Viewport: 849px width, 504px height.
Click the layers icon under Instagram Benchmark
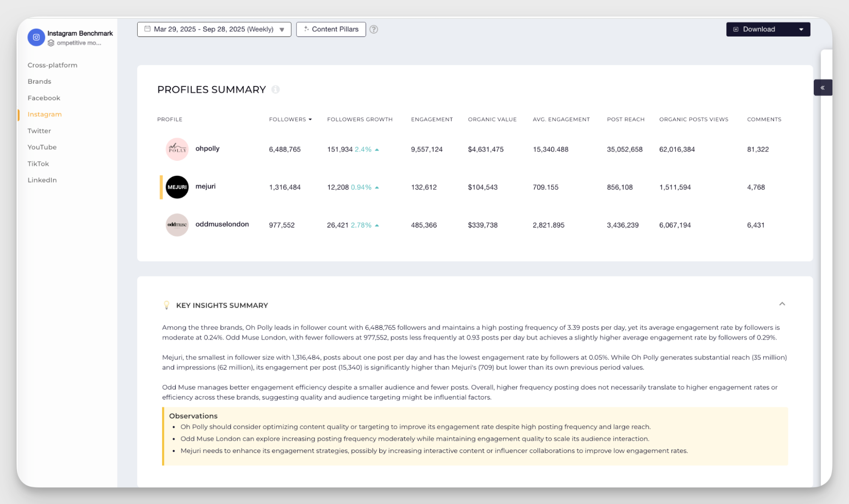tap(51, 43)
